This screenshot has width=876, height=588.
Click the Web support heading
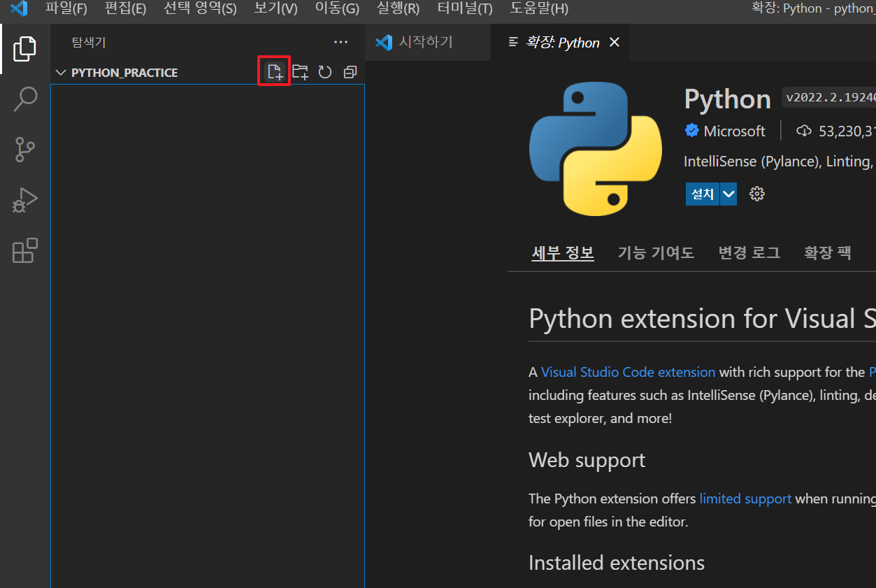587,460
